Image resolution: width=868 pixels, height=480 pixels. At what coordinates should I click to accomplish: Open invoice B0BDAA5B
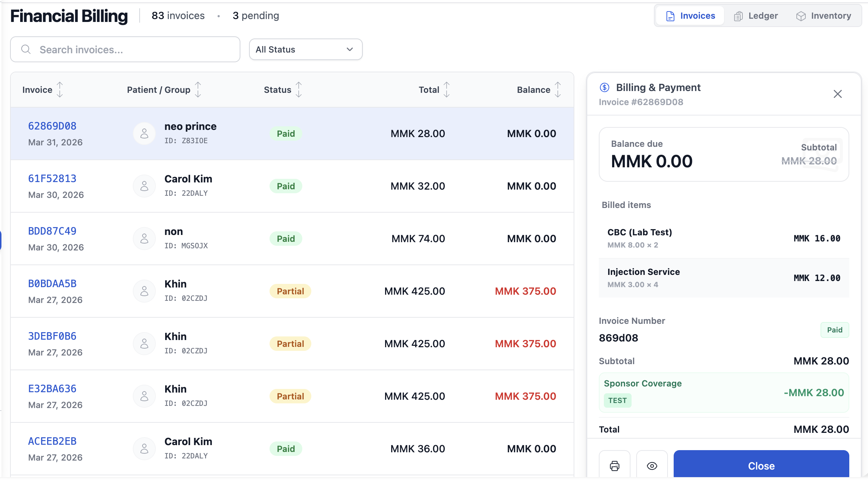pyautogui.click(x=52, y=283)
